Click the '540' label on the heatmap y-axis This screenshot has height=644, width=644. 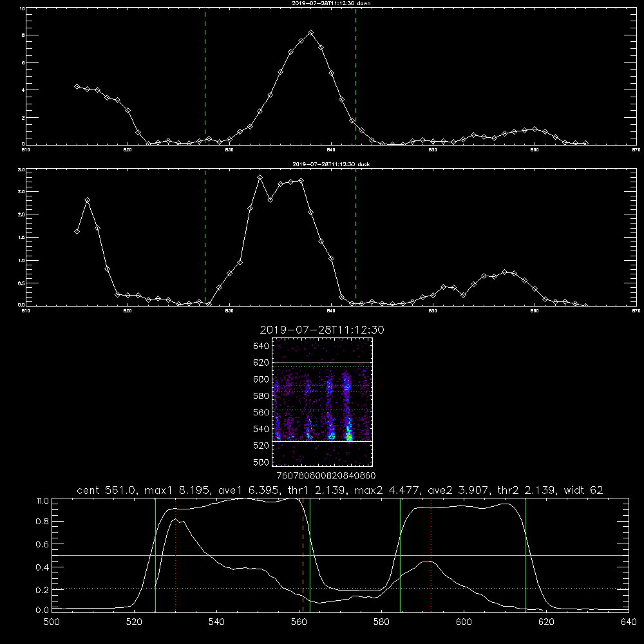click(261, 429)
